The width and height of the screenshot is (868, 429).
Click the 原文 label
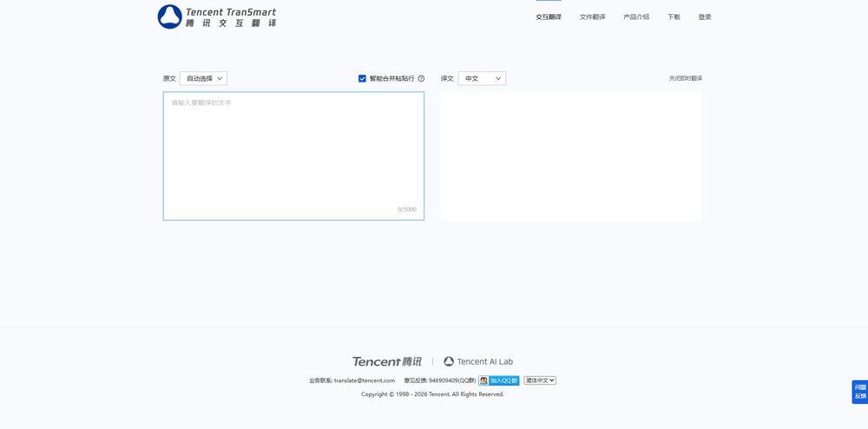coord(169,79)
